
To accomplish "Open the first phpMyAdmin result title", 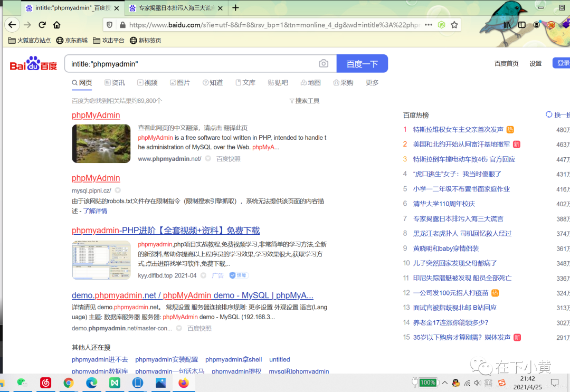I will [96, 115].
